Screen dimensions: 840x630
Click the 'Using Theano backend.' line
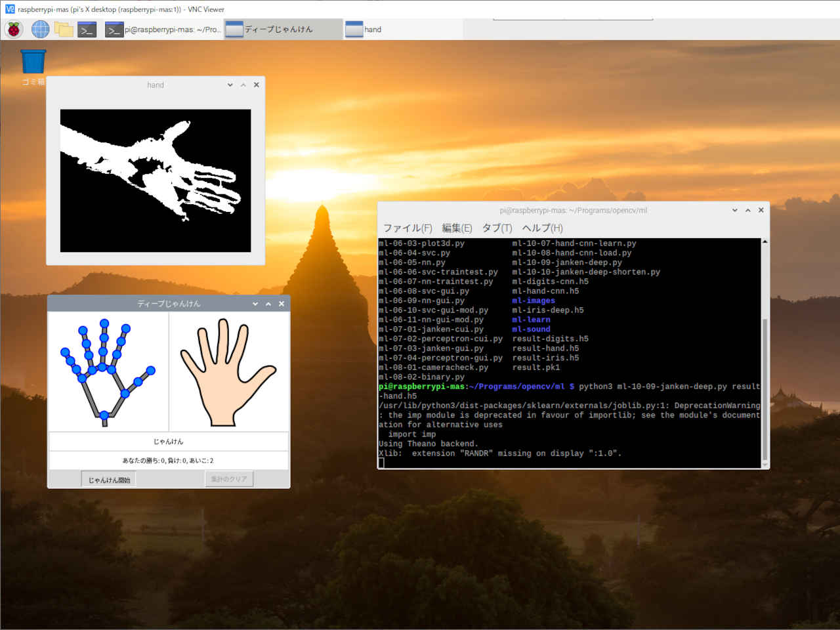pyautogui.click(x=429, y=444)
